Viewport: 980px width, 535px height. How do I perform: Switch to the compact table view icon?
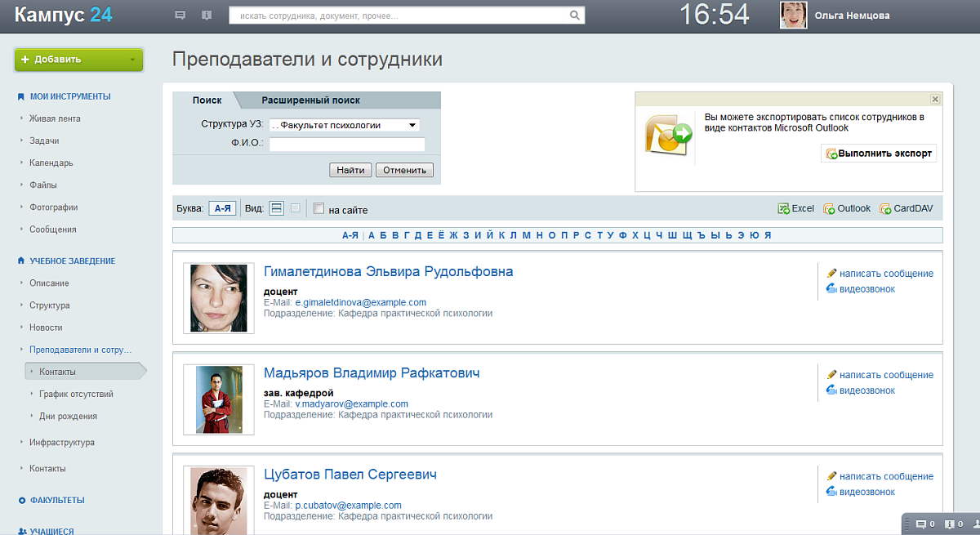[296, 208]
